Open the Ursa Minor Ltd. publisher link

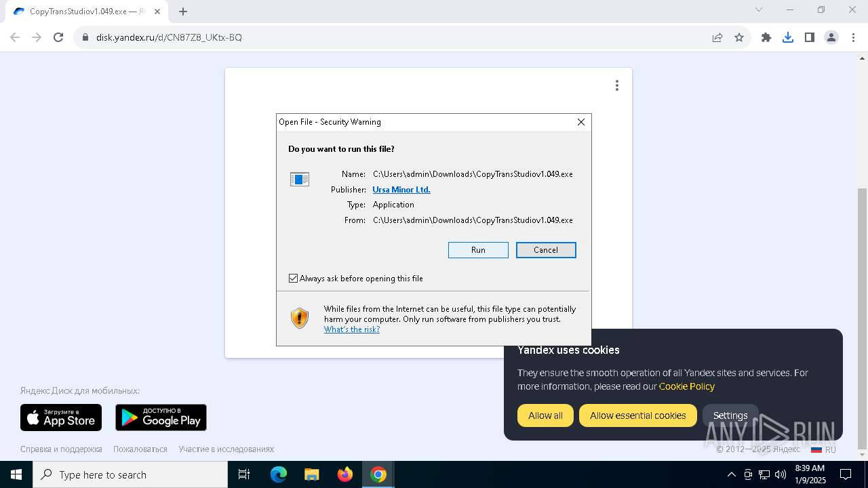pyautogui.click(x=401, y=190)
